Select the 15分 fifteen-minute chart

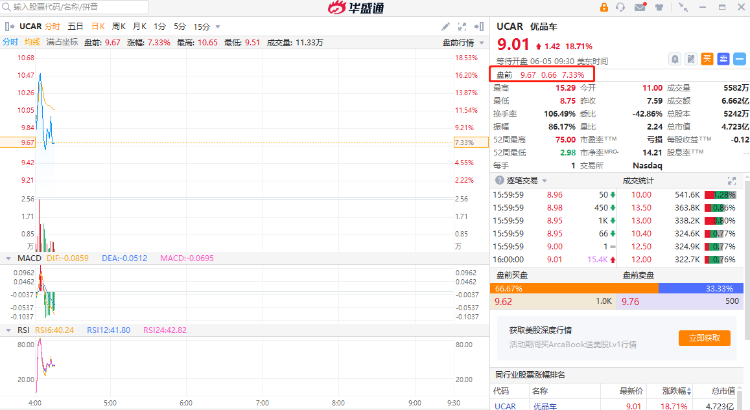pos(202,27)
